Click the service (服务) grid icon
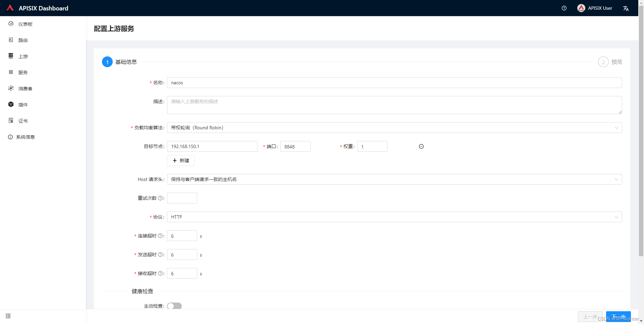The image size is (644, 324). [11, 72]
